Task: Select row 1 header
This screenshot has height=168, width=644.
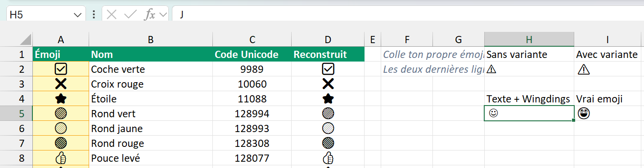Action: point(16,54)
